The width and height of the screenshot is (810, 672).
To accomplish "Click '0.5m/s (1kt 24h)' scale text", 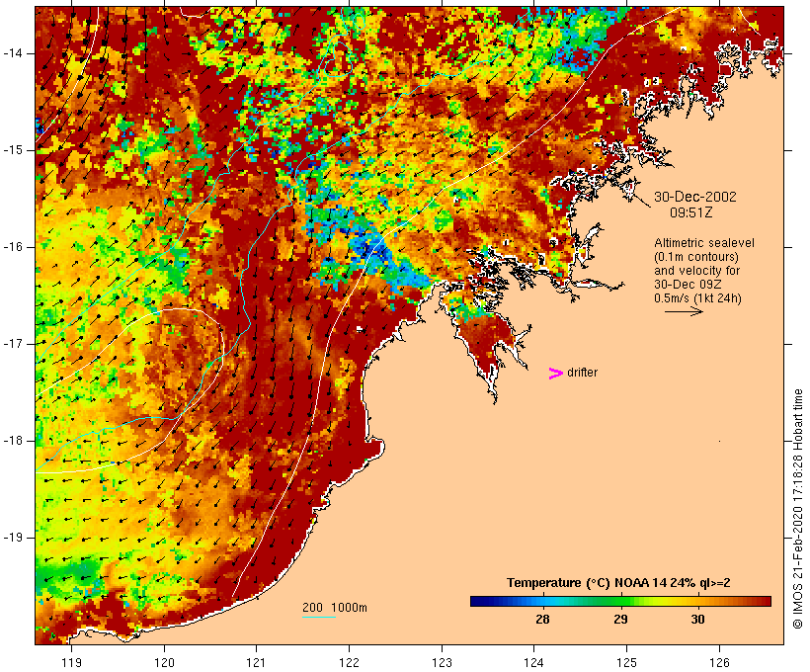I will pos(697,298).
